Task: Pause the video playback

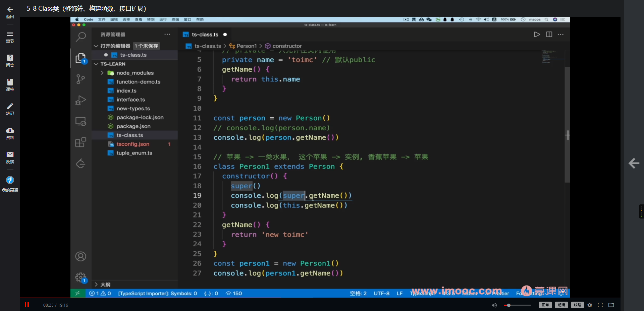Action: coord(27,305)
